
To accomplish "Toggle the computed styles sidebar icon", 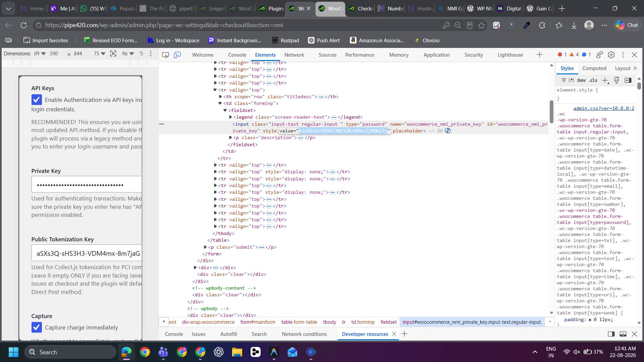I will pyautogui.click(x=628, y=80).
